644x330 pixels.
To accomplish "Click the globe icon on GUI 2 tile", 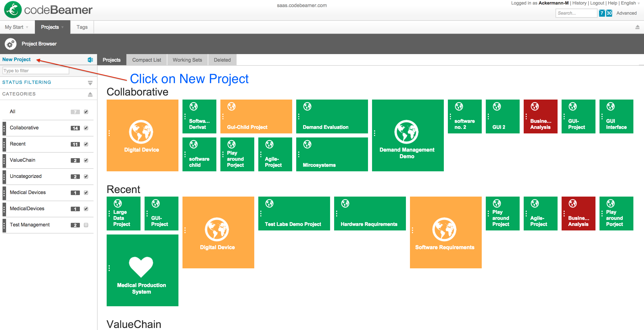I will tap(497, 106).
